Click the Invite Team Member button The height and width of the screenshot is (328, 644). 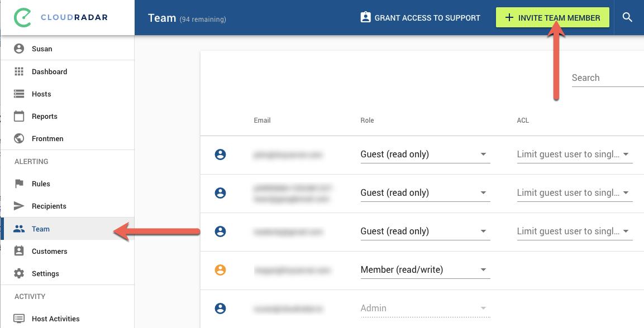[x=552, y=18]
